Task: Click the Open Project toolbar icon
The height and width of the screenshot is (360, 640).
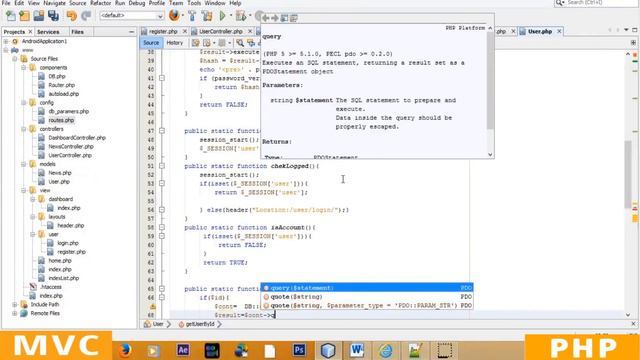Action: coord(39,16)
